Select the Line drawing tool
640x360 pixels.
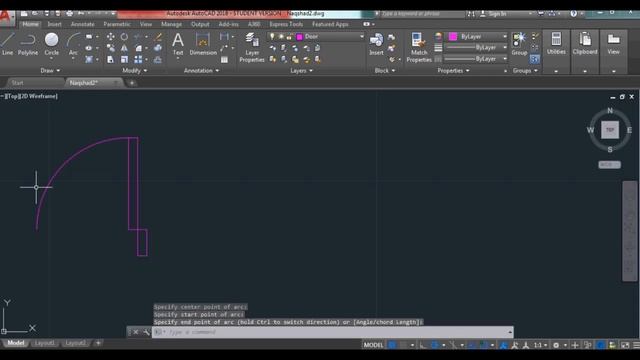pyautogui.click(x=7, y=44)
